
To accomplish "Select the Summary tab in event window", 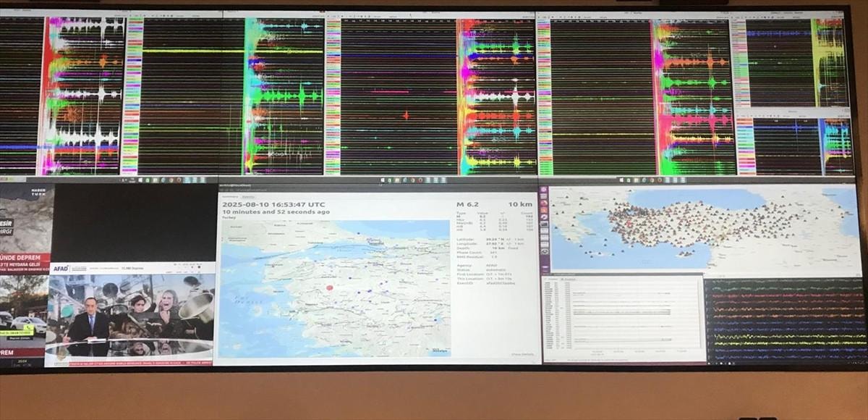I will (230, 196).
